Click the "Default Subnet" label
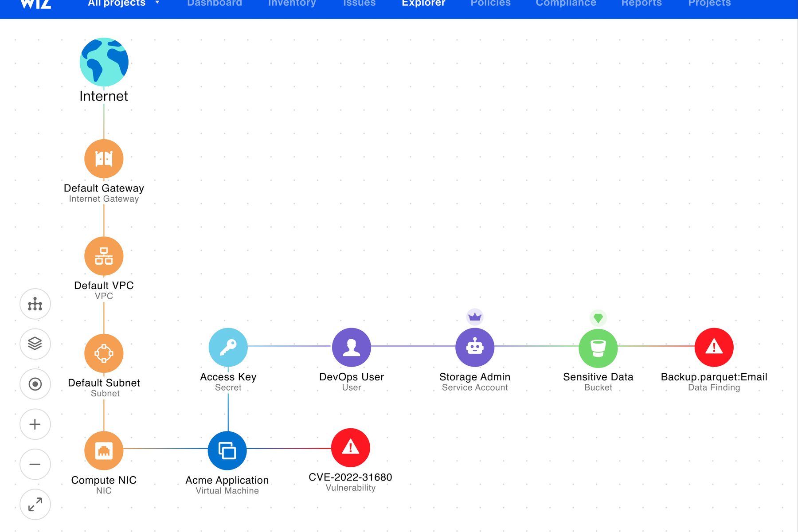The width and height of the screenshot is (798, 532). coord(104,383)
